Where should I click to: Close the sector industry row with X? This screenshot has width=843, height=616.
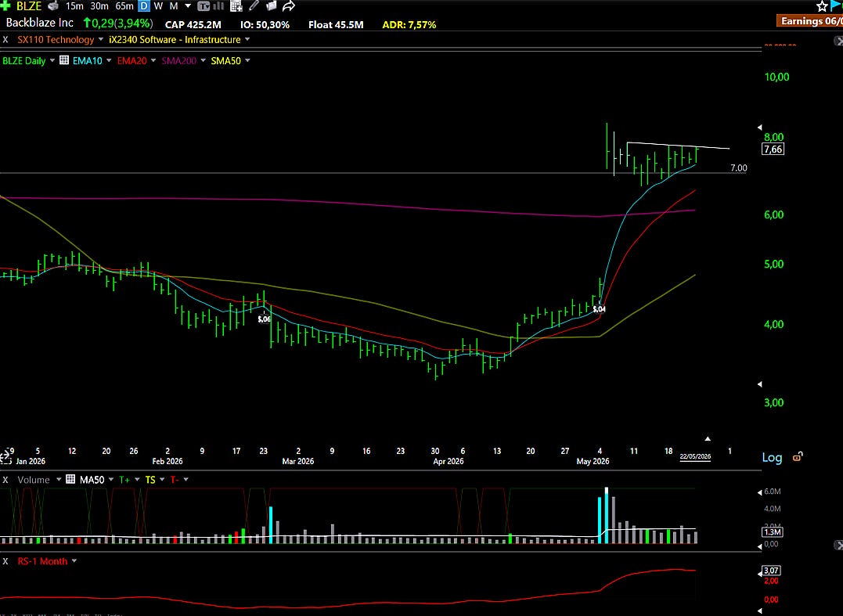point(5,40)
